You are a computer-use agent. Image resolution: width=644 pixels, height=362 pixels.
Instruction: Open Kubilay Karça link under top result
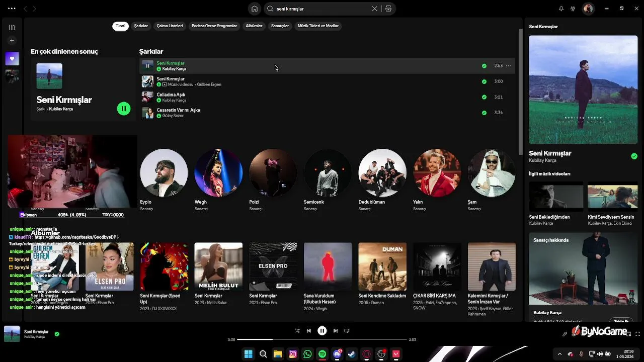[61, 109]
